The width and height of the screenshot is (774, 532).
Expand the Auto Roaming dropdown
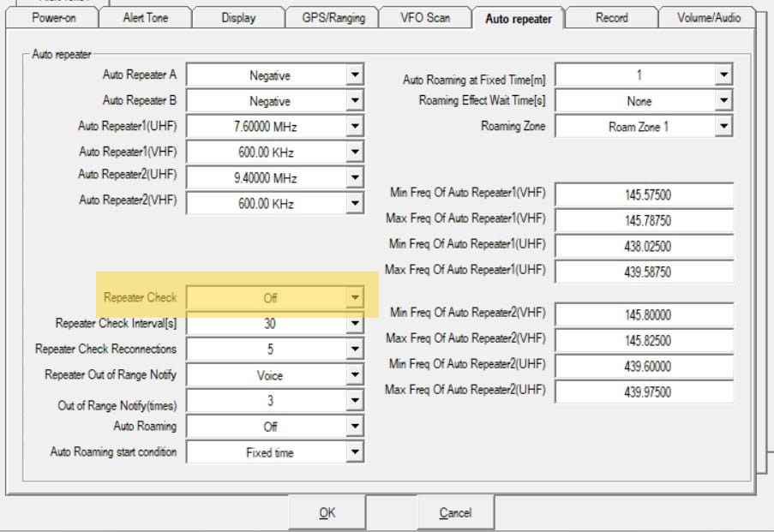click(355, 427)
